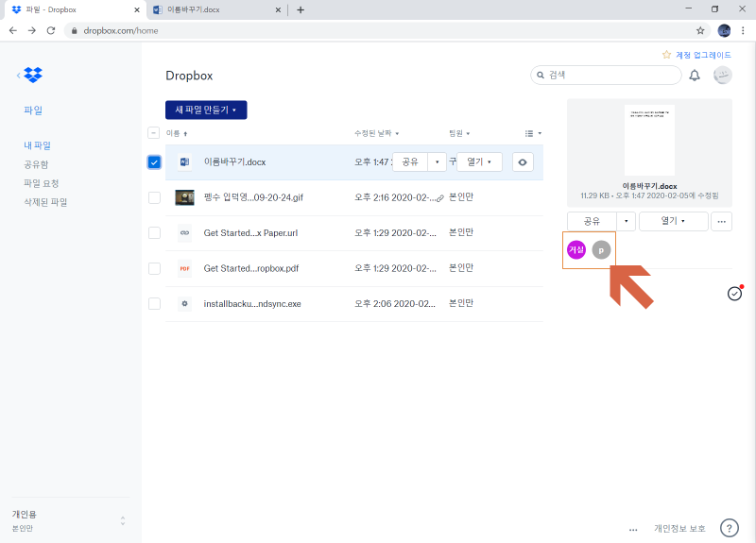Screen dimensions: 756x543
Task: Check the installbacku...ndsync.exe checkbox
Action: (154, 303)
